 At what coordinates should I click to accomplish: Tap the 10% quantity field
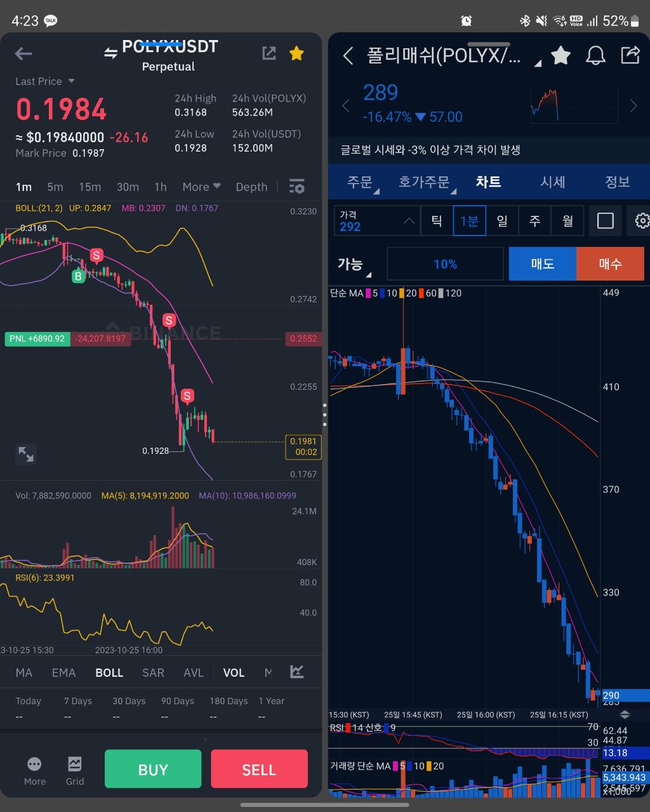[445, 264]
